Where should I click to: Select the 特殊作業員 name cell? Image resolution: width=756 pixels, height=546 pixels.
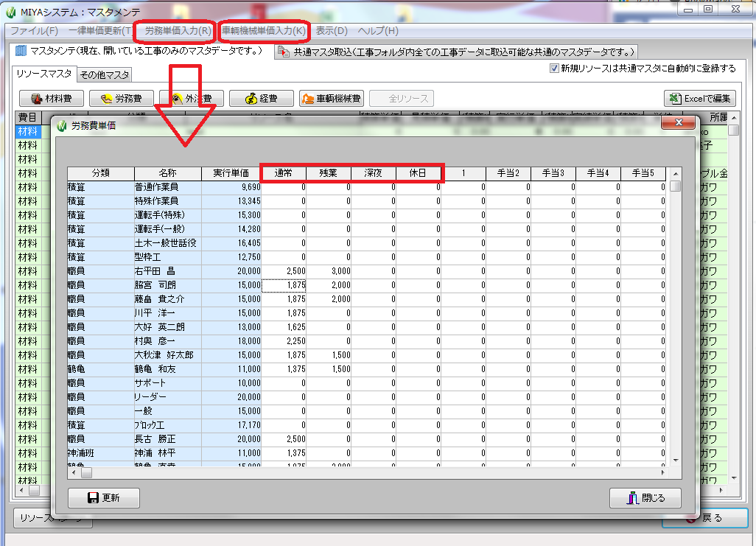click(168, 201)
